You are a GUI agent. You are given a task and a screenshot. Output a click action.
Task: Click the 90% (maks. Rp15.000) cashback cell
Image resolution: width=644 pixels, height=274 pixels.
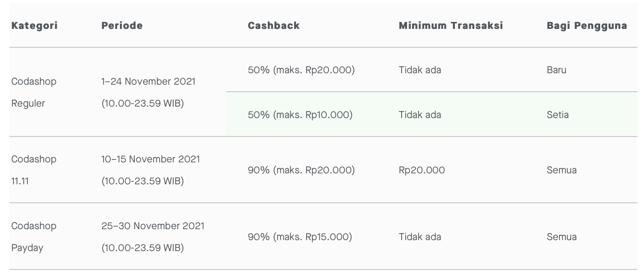point(300,237)
